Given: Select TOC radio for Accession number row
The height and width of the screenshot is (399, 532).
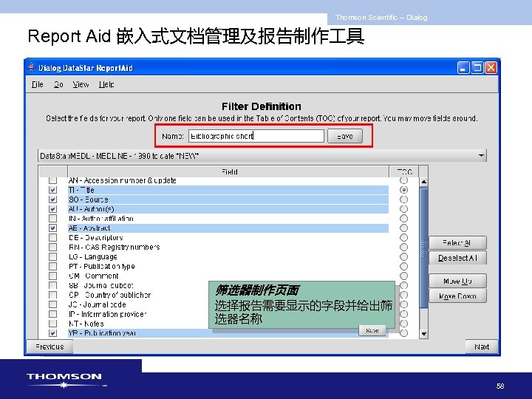Looking at the screenshot, I should tap(403, 180).
